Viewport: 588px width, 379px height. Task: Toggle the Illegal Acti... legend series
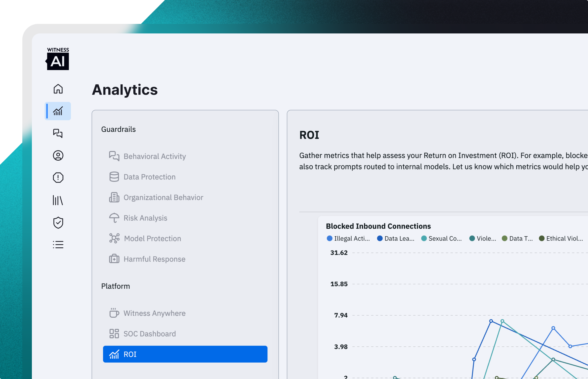[348, 238]
